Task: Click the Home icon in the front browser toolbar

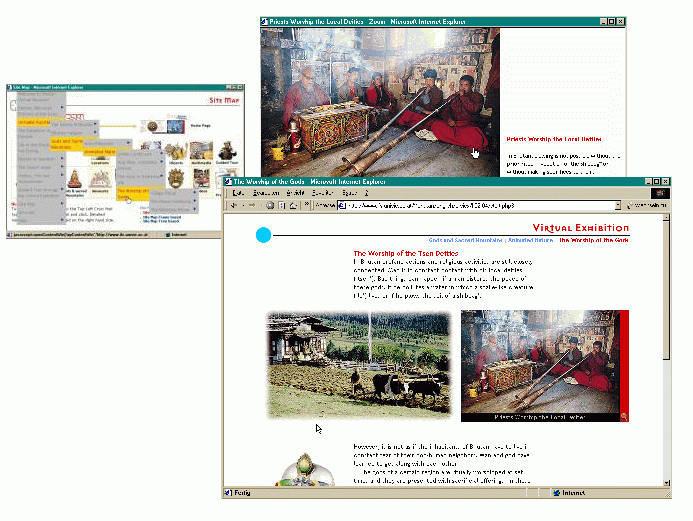Action: pyautogui.click(x=293, y=205)
